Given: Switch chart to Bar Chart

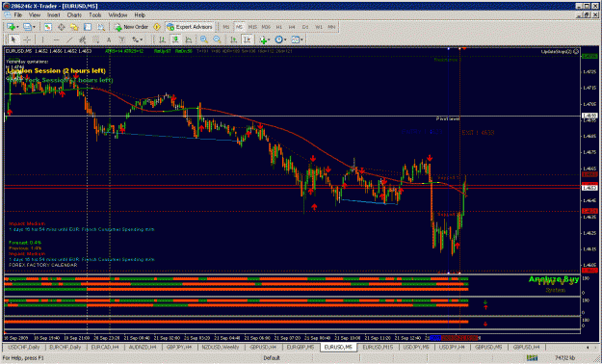Looking at the screenshot, I should coord(163,39).
